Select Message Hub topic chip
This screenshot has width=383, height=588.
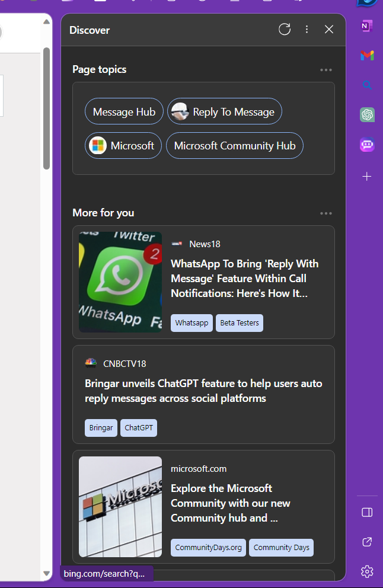coord(124,111)
